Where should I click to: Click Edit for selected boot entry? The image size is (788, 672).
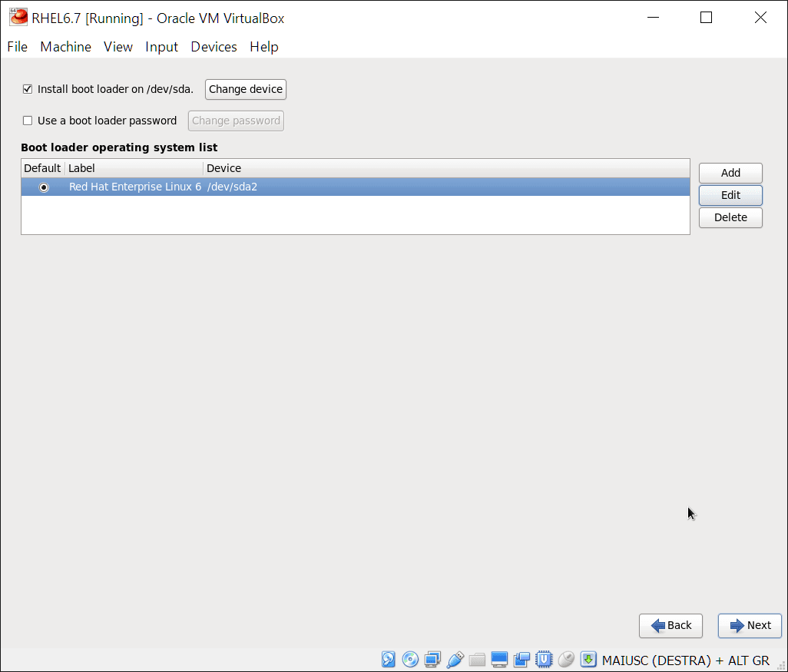(x=730, y=195)
